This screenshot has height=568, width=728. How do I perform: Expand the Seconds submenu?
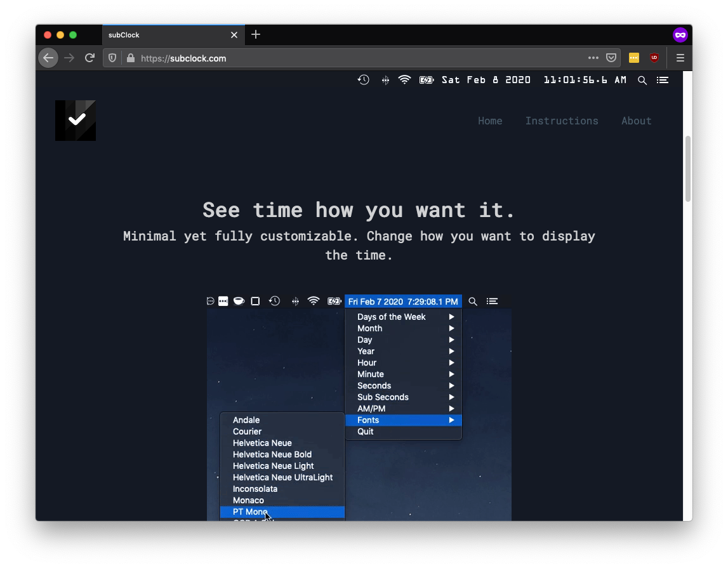[404, 386]
